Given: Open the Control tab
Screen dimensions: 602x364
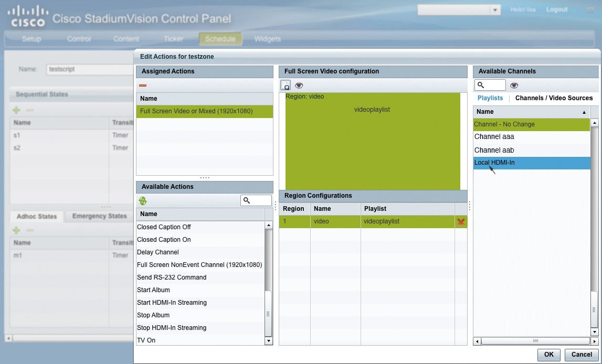Looking at the screenshot, I should tap(79, 39).
